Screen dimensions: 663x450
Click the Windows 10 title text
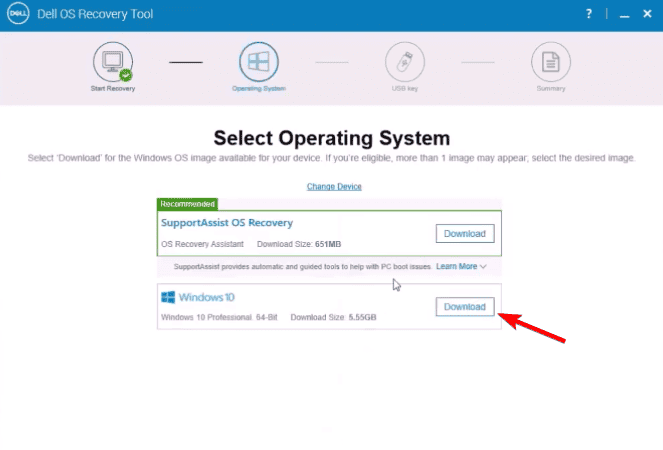tap(206, 297)
